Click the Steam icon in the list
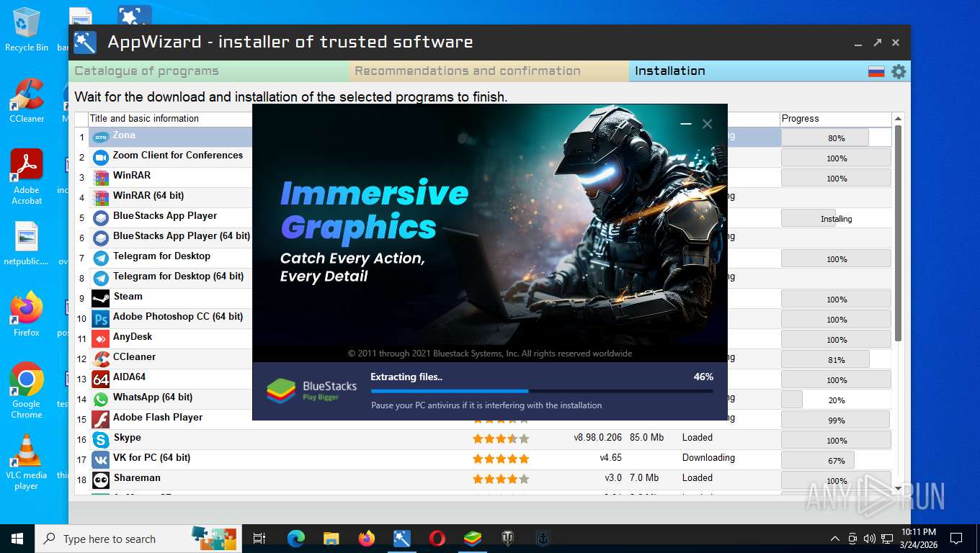This screenshot has width=980, height=553. [100, 298]
